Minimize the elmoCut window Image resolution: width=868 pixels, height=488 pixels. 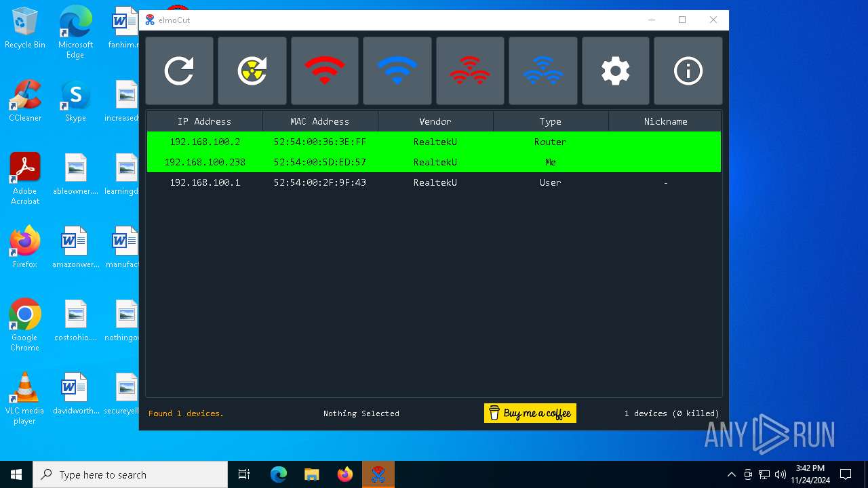point(652,20)
